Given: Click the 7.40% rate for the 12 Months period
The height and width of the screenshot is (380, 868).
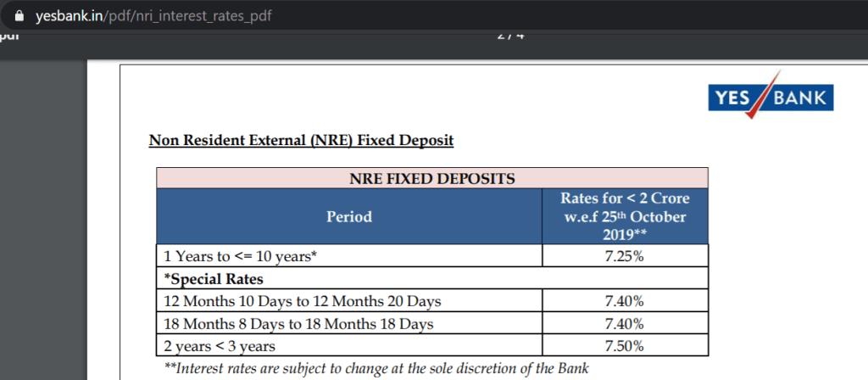Looking at the screenshot, I should (x=625, y=301).
